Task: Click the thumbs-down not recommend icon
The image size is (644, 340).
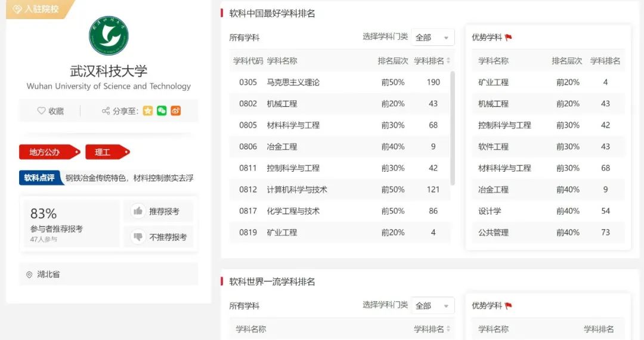Action: click(138, 237)
